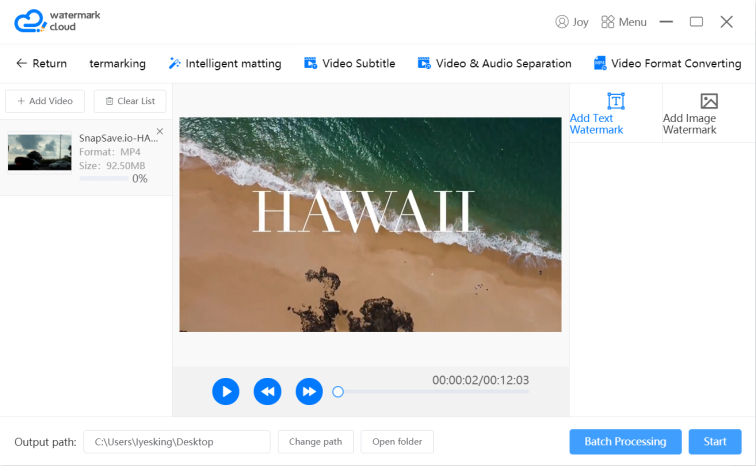Click the Start button
The image size is (756, 466).
click(x=715, y=442)
